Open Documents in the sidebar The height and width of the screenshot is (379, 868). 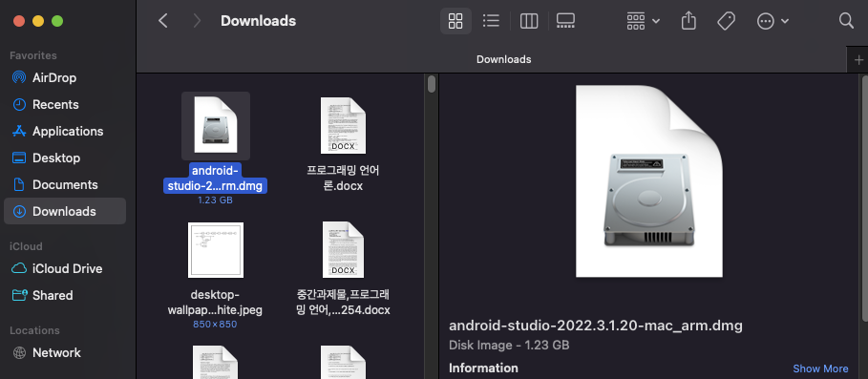point(65,184)
